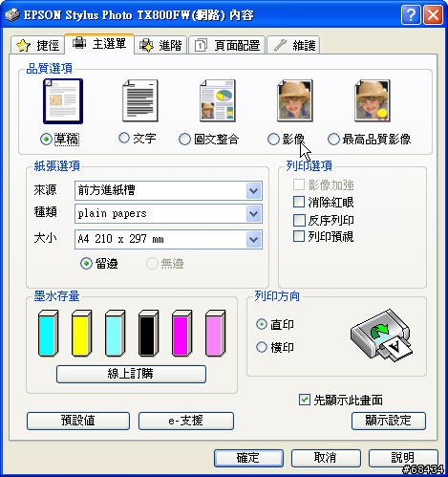The width and height of the screenshot is (448, 477).
Task: Select the 文字 text quality radio button
Action: pos(124,138)
